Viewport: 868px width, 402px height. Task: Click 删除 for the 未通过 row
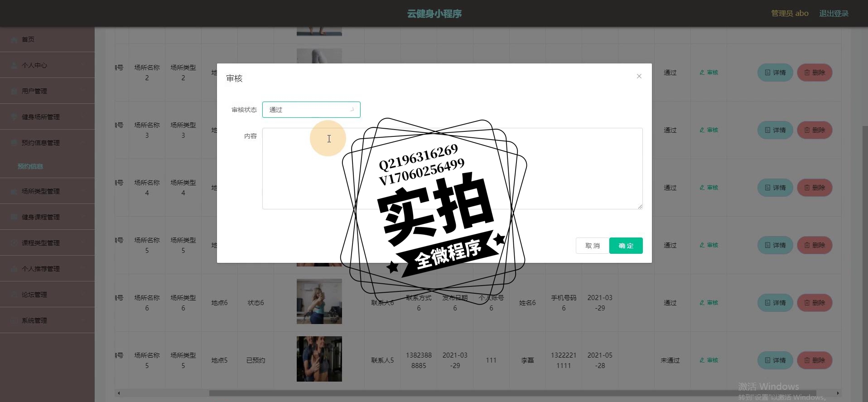coord(815,360)
